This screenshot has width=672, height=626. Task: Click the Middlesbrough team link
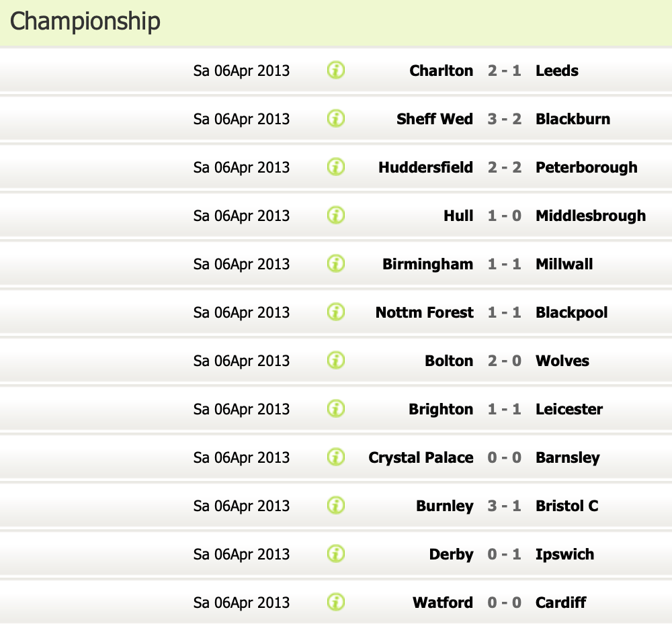click(x=590, y=216)
